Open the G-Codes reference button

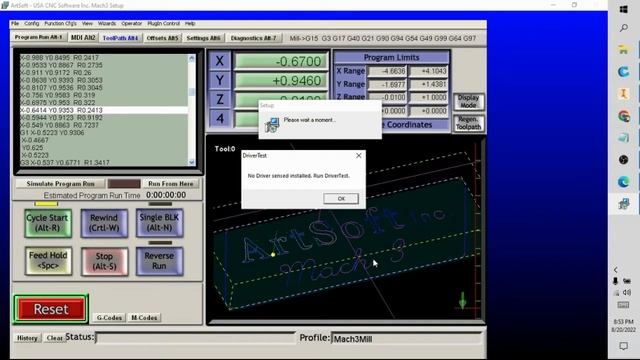pyautogui.click(x=109, y=318)
